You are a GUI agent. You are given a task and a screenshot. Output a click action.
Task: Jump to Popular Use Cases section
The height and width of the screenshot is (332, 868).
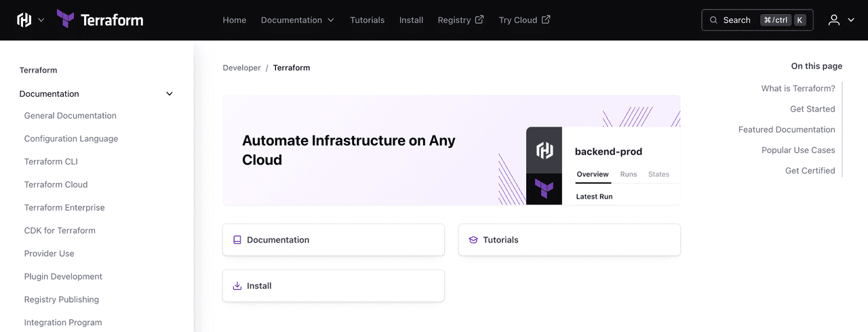click(x=798, y=150)
